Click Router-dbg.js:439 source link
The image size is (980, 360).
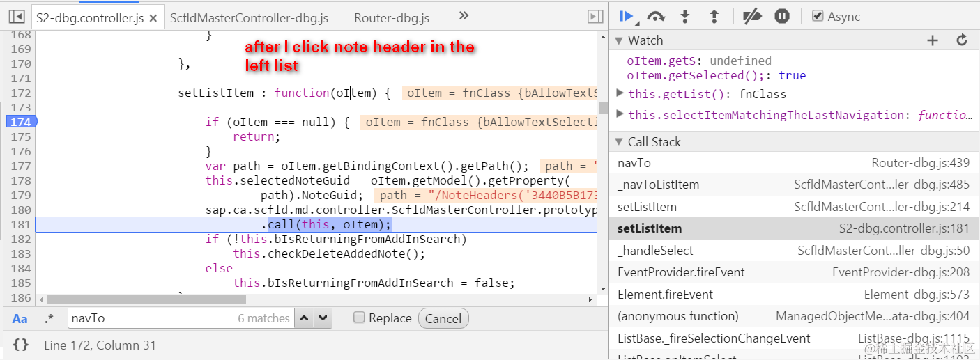click(x=921, y=163)
